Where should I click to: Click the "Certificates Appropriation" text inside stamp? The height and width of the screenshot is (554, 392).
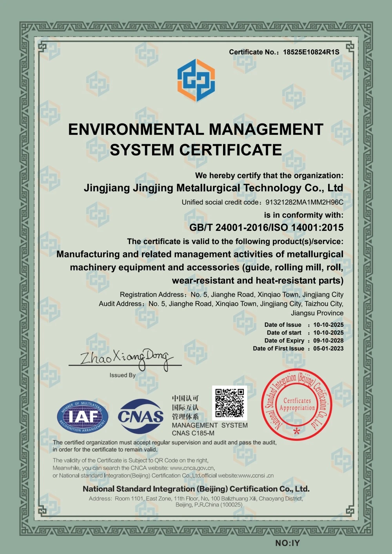click(297, 404)
